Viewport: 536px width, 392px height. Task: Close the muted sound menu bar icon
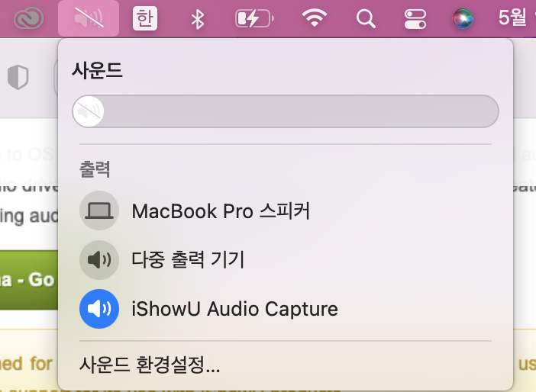click(89, 18)
